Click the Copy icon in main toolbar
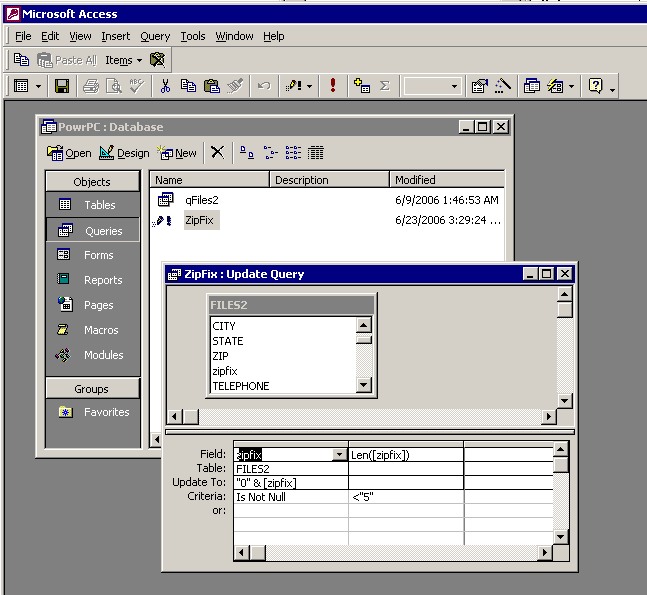The height and width of the screenshot is (595, 647). pos(189,86)
